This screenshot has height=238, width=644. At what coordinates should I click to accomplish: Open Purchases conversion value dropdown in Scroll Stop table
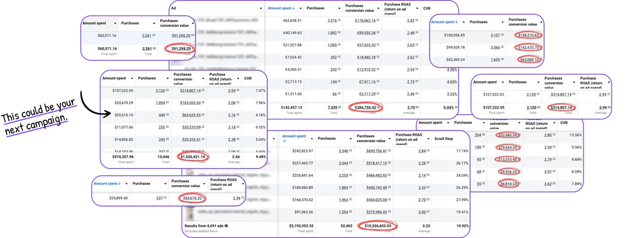389,139
